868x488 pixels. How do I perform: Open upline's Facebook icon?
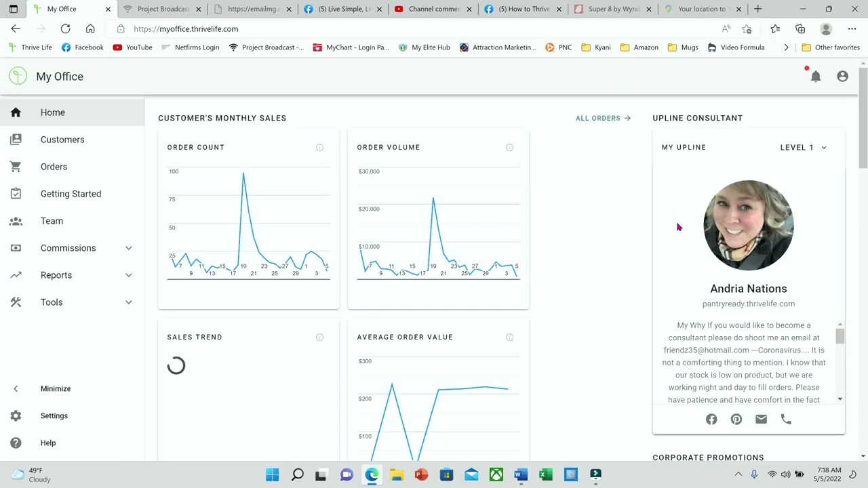(x=711, y=420)
